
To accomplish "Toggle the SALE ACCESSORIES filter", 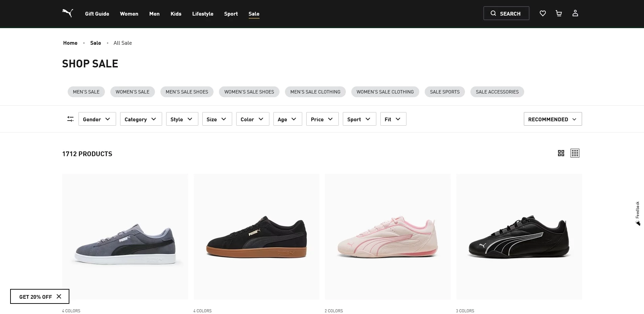I will (497, 91).
